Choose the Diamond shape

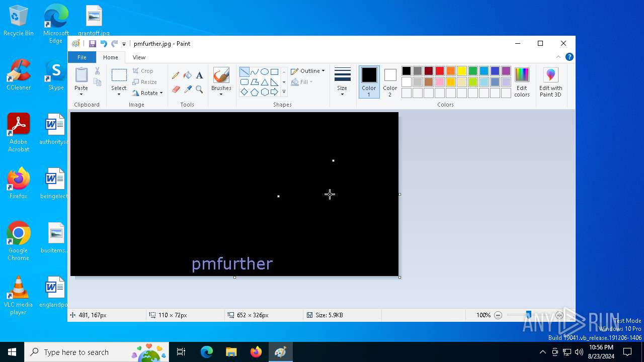coord(244,92)
